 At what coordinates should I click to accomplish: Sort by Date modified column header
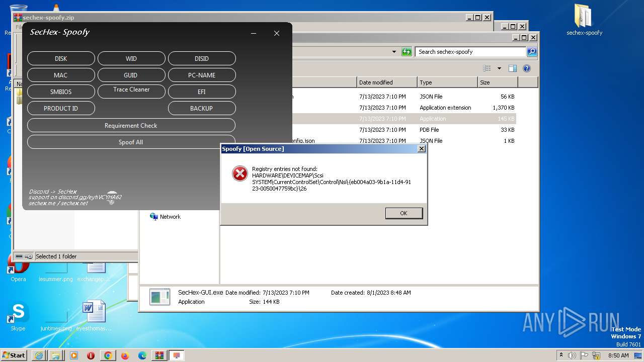387,82
